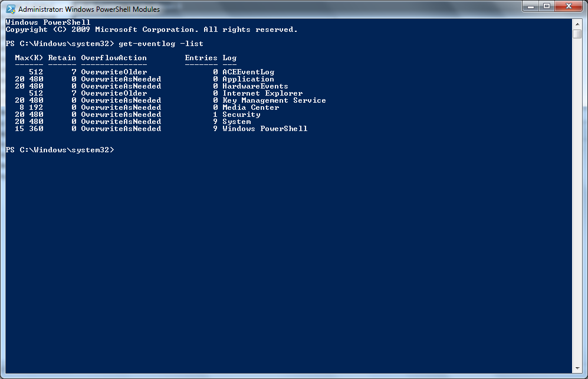
Task: Minimize the PowerShell Modules window
Action: 531,6
